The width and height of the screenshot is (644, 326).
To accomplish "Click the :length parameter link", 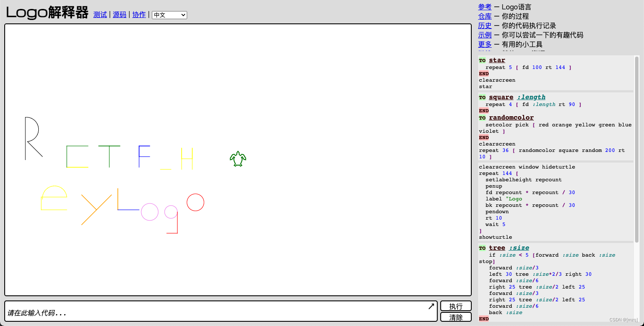I will [531, 97].
